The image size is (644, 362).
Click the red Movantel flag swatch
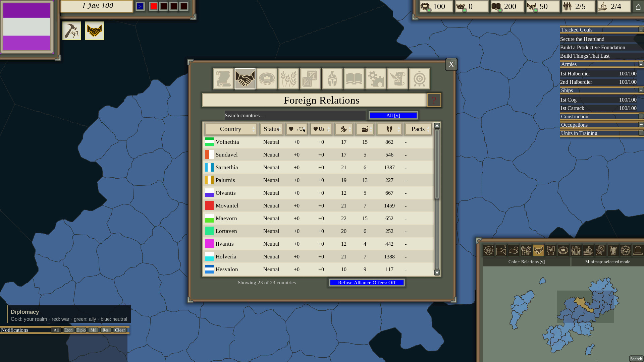[x=209, y=205]
